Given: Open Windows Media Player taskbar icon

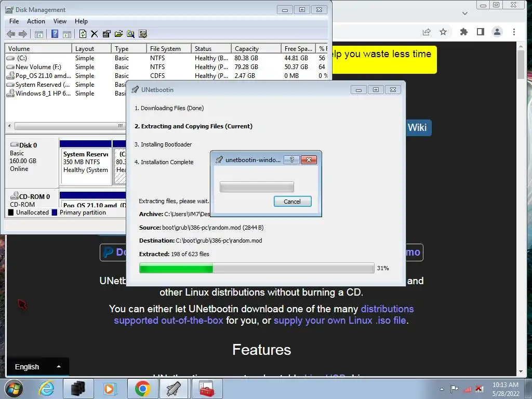Looking at the screenshot, I should 109,389.
